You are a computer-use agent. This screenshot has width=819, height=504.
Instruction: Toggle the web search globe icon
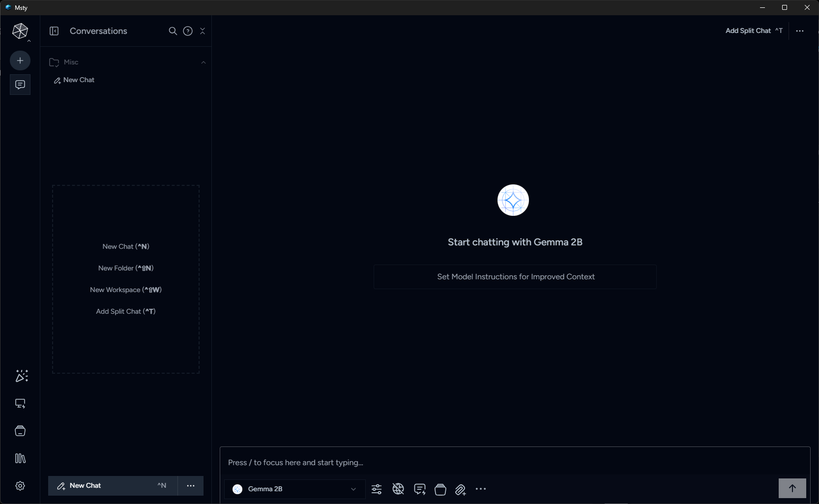pos(398,489)
